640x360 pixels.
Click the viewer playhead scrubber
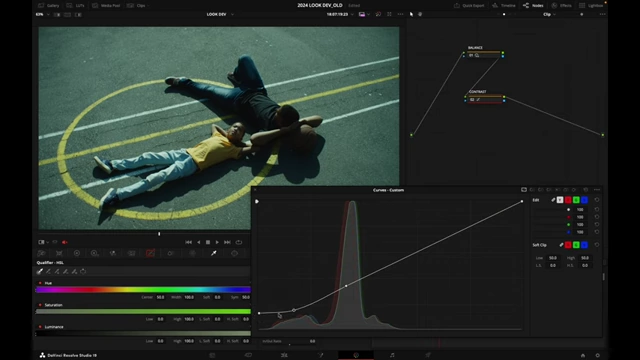tap(159, 234)
